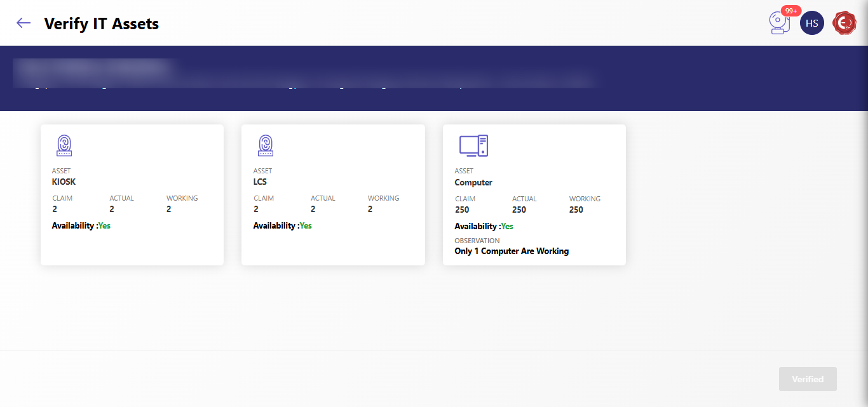Click the LCS fingerprint scanner icon
The width and height of the screenshot is (868, 407).
[x=265, y=145]
